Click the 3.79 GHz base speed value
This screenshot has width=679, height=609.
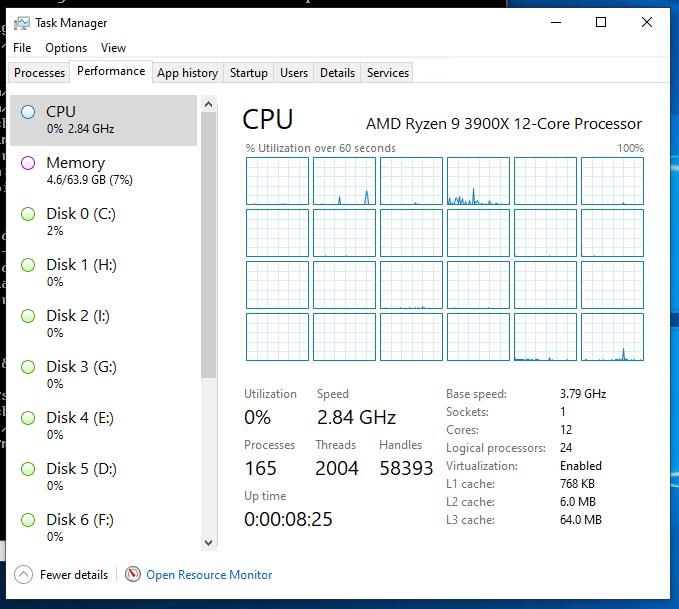click(583, 394)
